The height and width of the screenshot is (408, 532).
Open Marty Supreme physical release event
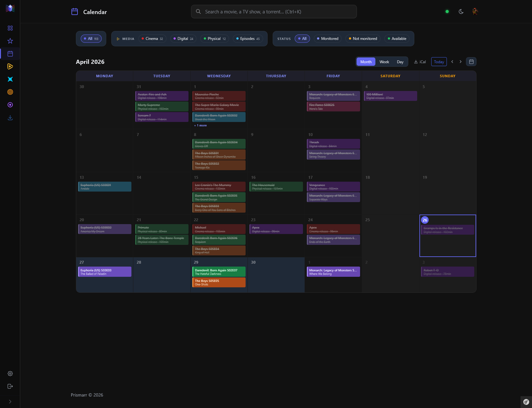(162, 107)
